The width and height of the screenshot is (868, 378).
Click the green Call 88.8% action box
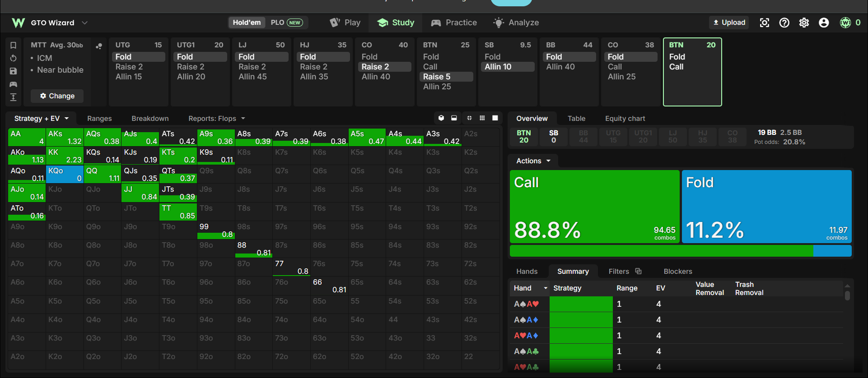point(595,207)
